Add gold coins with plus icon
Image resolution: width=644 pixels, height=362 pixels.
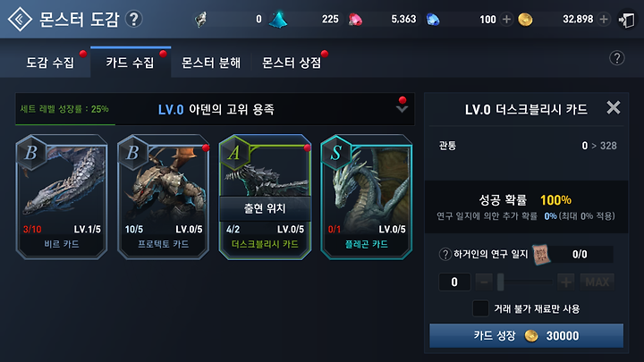point(604,19)
